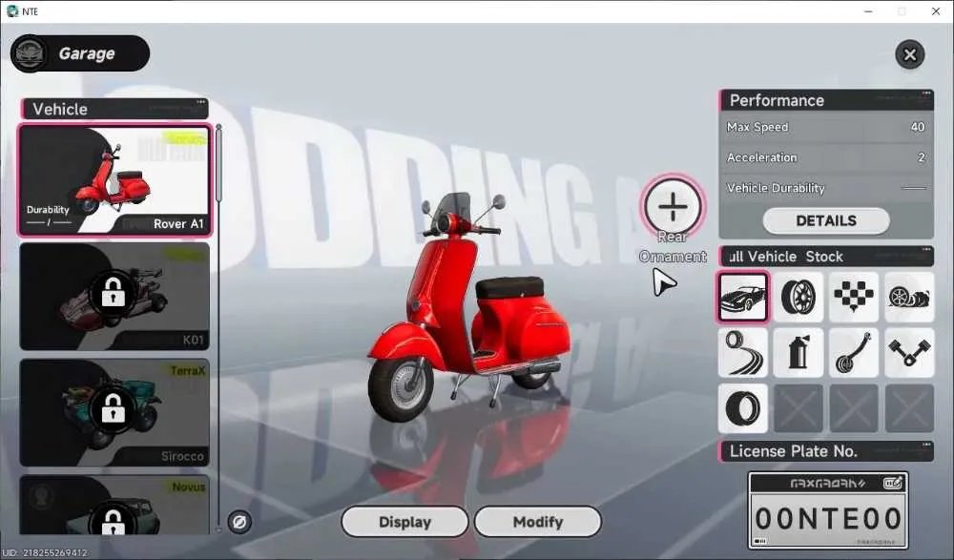Toggle the hide UI slashed-circle icon
The height and width of the screenshot is (560, 954).
(x=239, y=522)
